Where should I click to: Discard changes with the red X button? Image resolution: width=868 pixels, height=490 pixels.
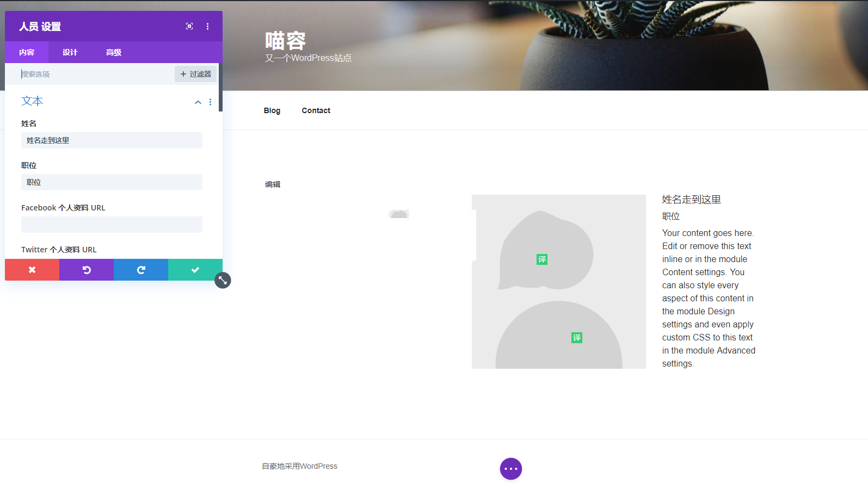[x=32, y=270]
